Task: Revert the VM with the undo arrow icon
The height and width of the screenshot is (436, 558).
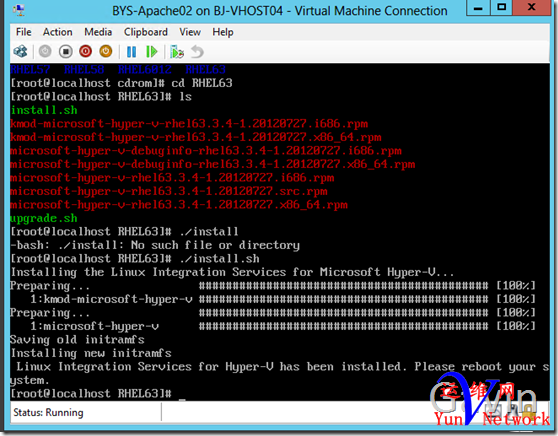Action: tap(197, 52)
